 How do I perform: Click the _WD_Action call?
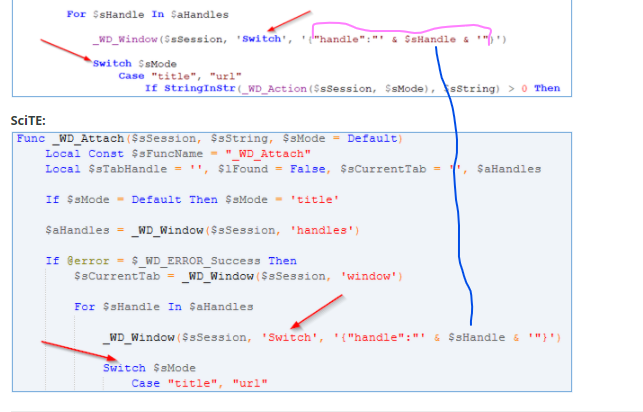(x=274, y=89)
